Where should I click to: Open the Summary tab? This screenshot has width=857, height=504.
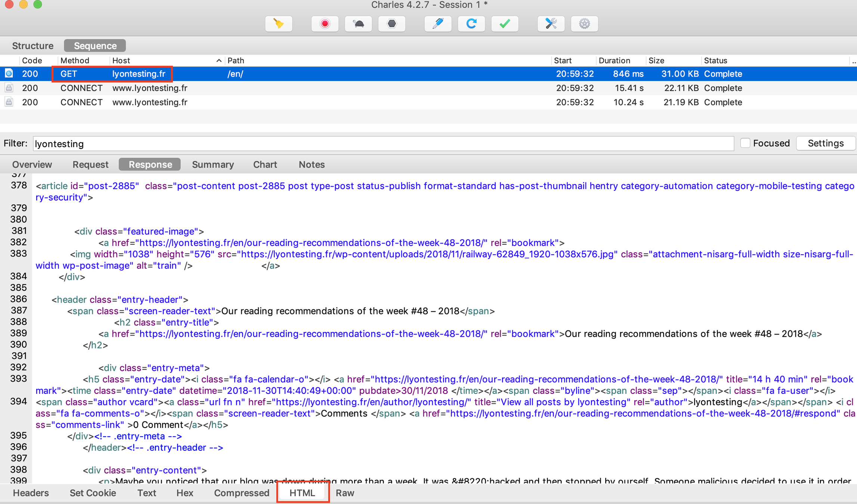click(213, 165)
